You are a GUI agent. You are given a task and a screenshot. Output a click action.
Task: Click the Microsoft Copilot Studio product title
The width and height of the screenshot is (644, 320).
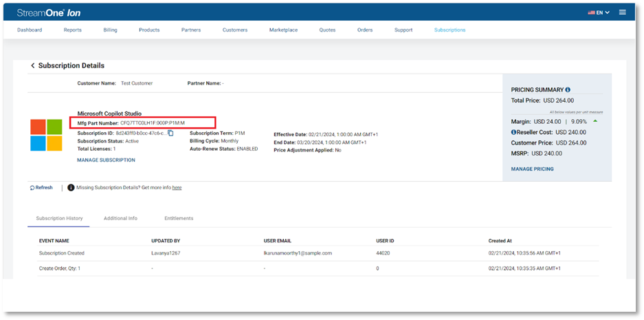click(x=109, y=114)
